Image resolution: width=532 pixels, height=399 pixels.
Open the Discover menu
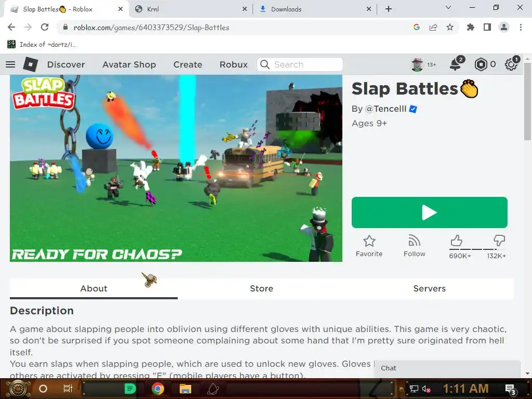(x=66, y=64)
